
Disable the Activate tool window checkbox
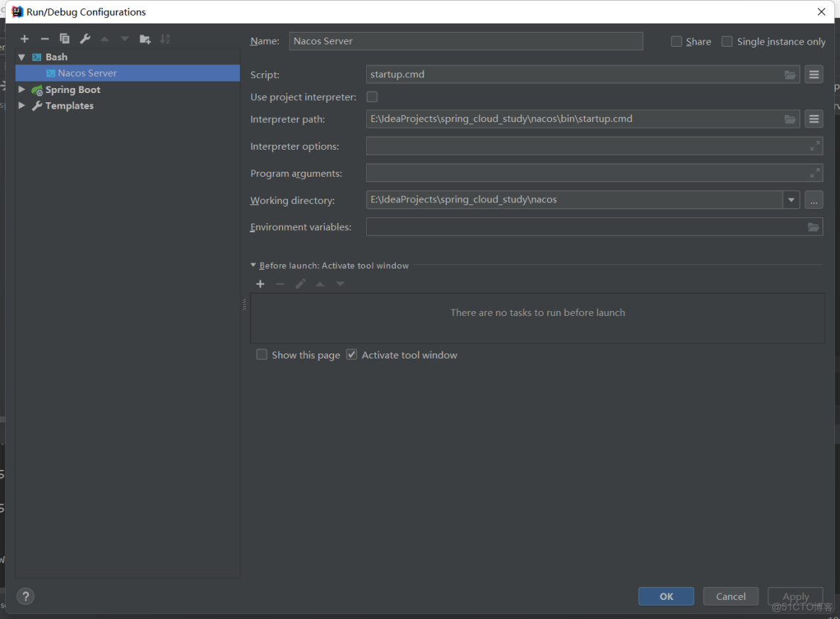tap(352, 354)
